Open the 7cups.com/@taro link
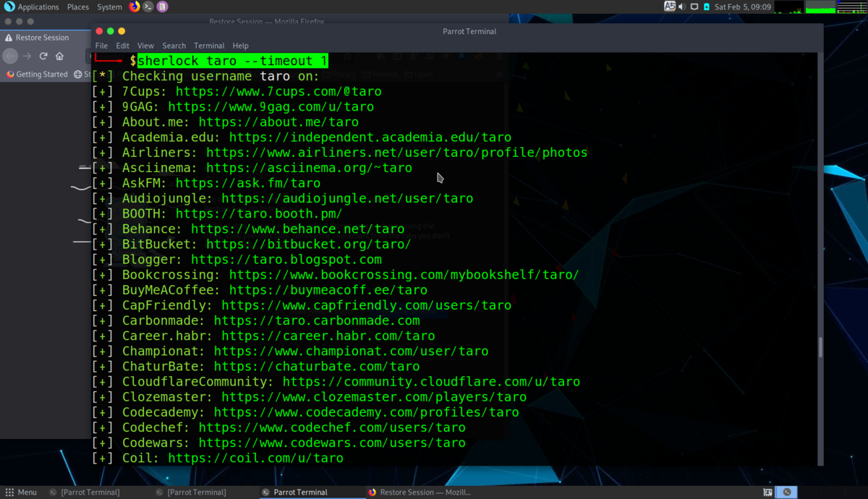868x499 pixels. tap(278, 91)
